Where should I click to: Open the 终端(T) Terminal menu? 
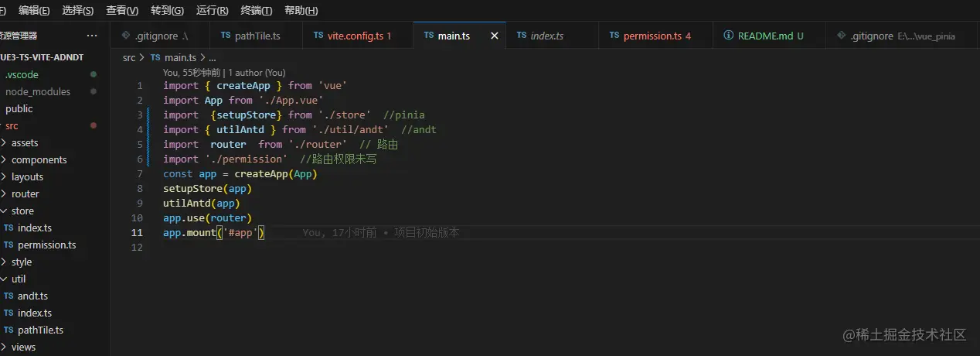[x=257, y=10]
